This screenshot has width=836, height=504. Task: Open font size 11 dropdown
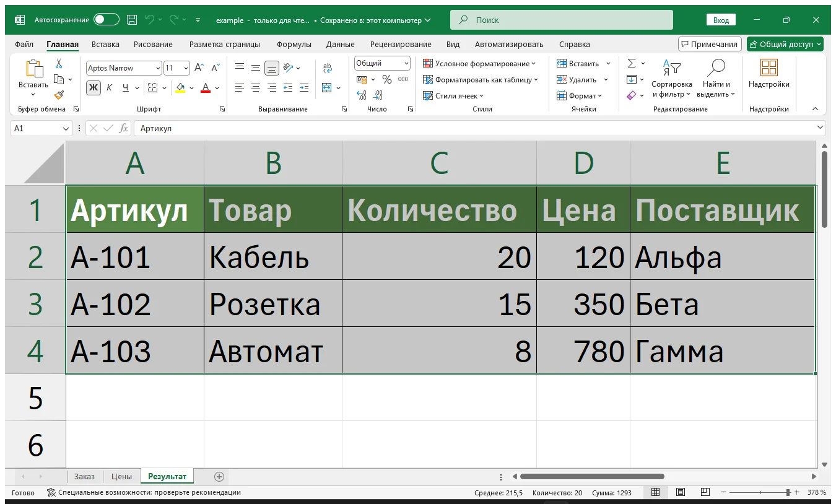point(186,68)
